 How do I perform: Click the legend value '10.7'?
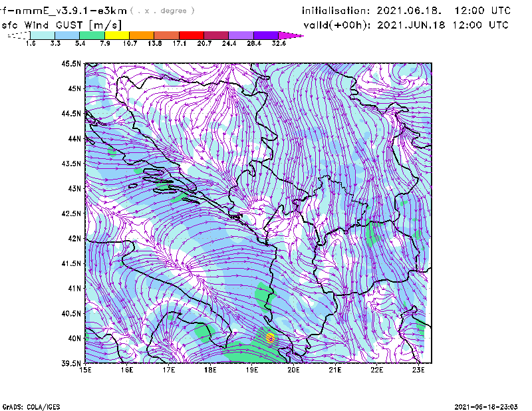coord(130,43)
